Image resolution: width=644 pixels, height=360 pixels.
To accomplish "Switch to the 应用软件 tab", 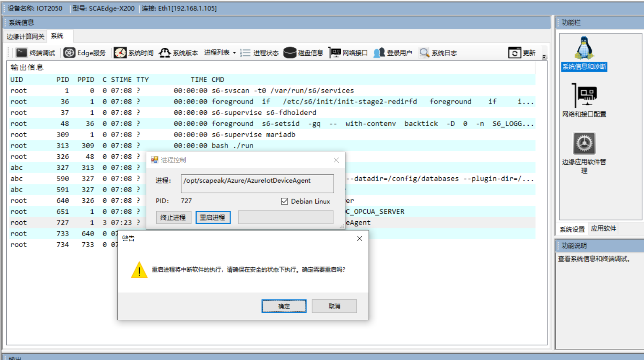I will 603,228.
